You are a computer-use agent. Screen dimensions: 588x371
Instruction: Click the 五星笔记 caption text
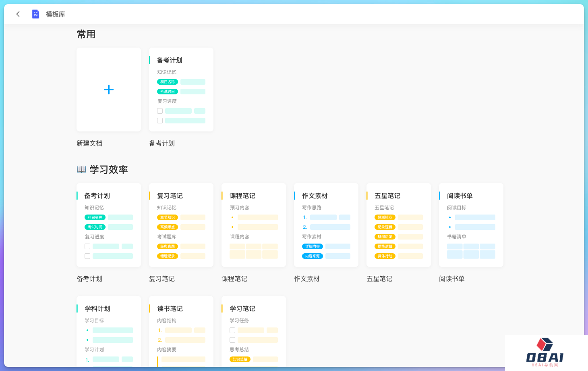[x=379, y=279]
